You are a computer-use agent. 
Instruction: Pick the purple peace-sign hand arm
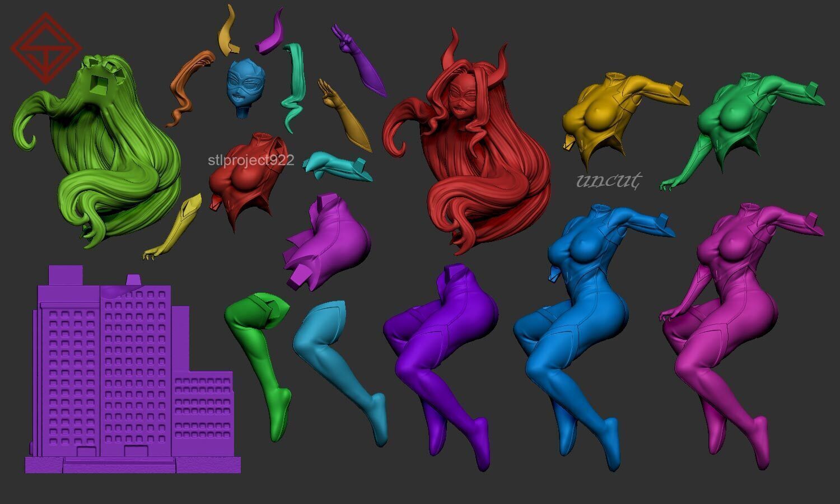(x=358, y=60)
